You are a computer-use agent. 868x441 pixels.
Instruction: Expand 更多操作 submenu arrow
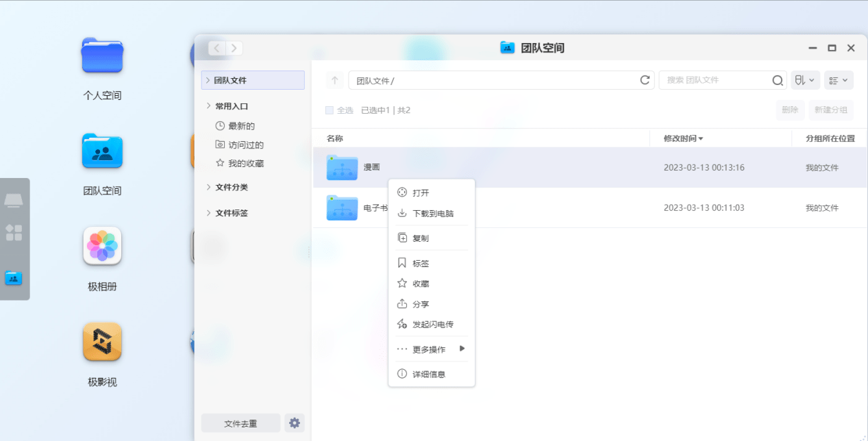[x=462, y=349]
